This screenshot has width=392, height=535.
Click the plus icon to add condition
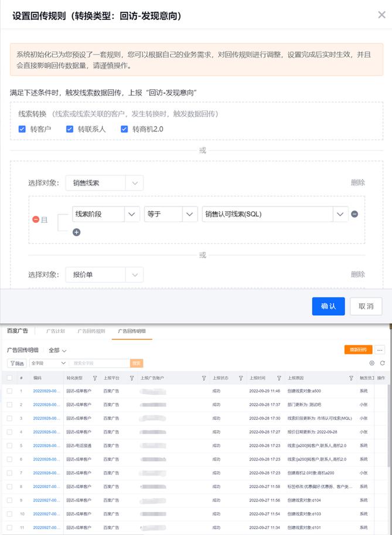(76, 232)
